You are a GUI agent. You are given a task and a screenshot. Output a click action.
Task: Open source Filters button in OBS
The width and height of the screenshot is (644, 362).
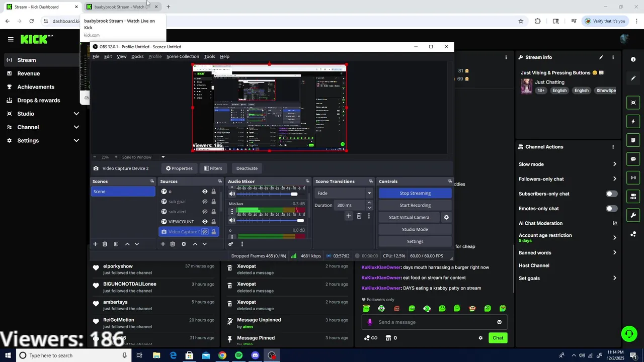tap(213, 168)
